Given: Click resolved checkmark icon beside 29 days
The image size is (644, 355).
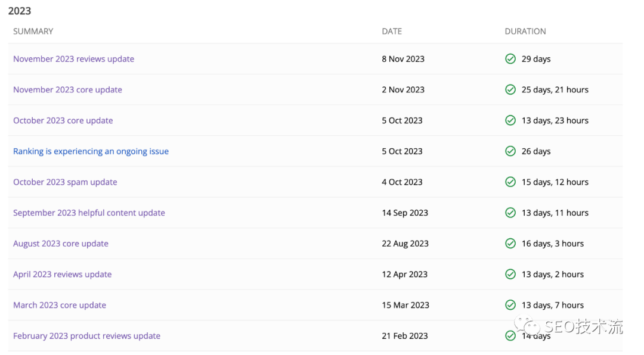Looking at the screenshot, I should pos(510,59).
